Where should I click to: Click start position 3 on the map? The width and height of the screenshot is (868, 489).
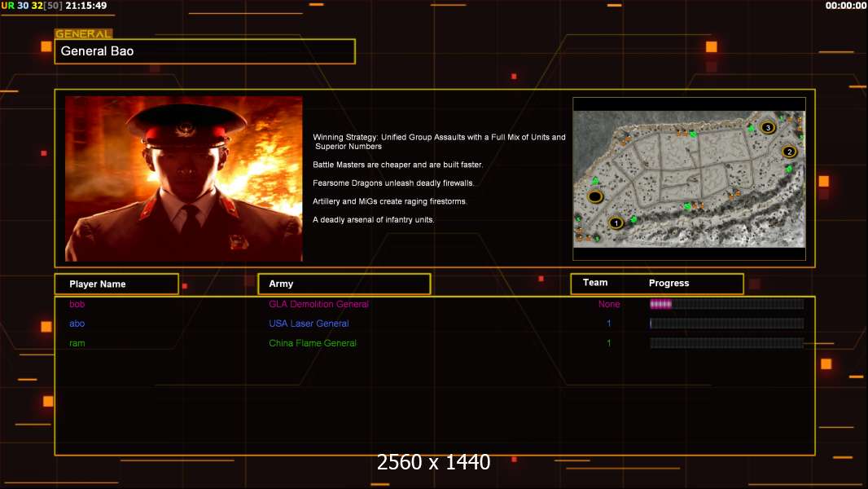click(x=767, y=127)
